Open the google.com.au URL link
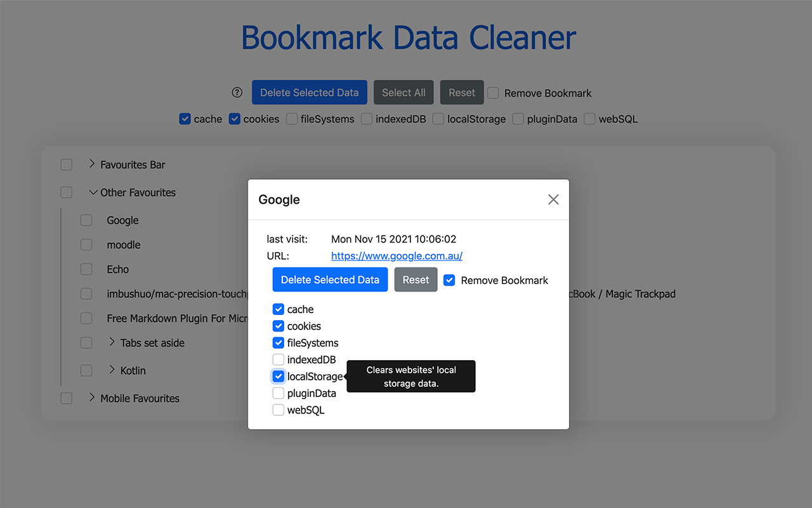 coord(396,256)
